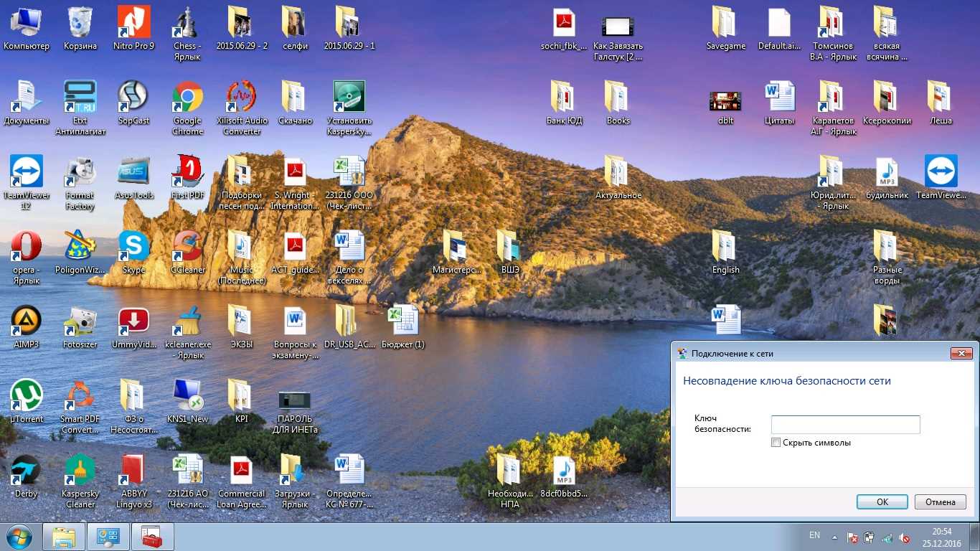Open the Fotosizer desktop icon
Screen dimensions: 980x551
pos(80,327)
